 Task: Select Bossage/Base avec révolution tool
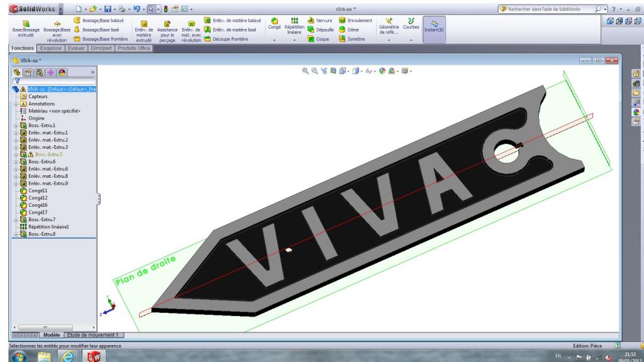pyautogui.click(x=57, y=31)
